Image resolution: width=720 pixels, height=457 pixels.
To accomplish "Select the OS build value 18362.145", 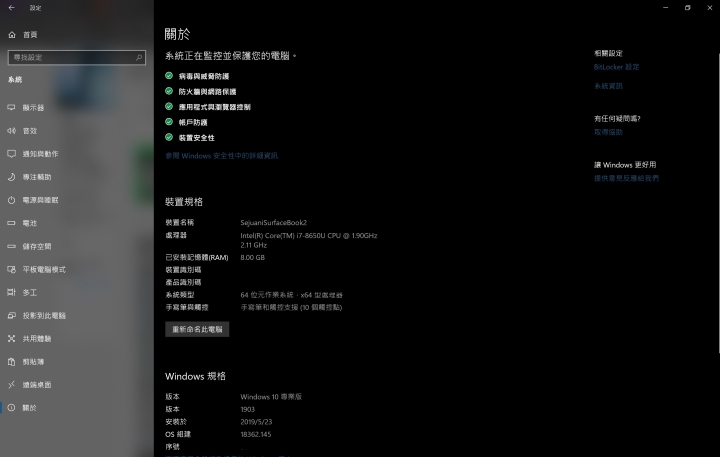I will 256,434.
